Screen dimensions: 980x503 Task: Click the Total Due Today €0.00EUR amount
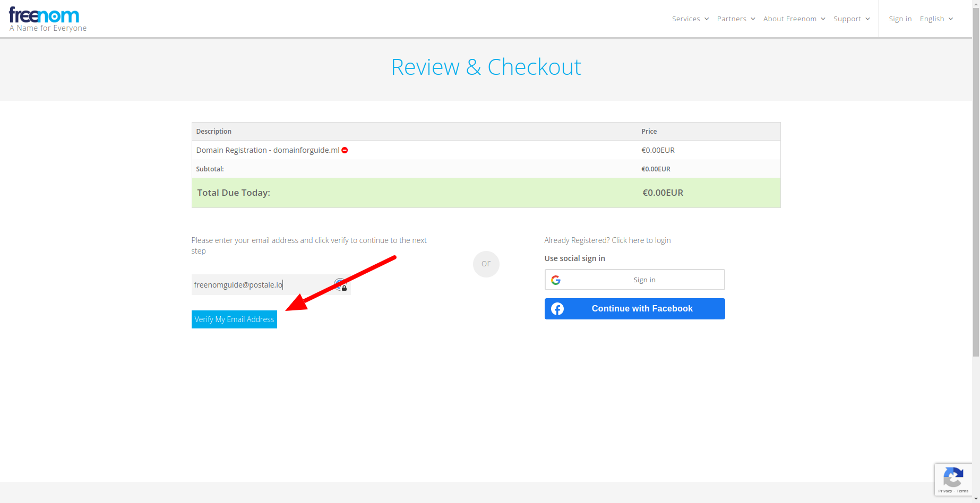click(x=663, y=193)
